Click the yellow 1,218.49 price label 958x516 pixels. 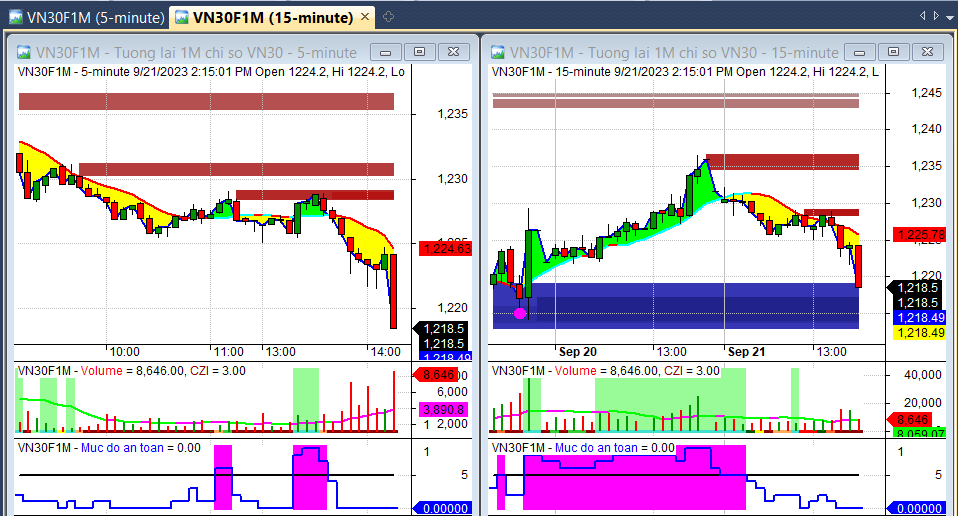(920, 333)
